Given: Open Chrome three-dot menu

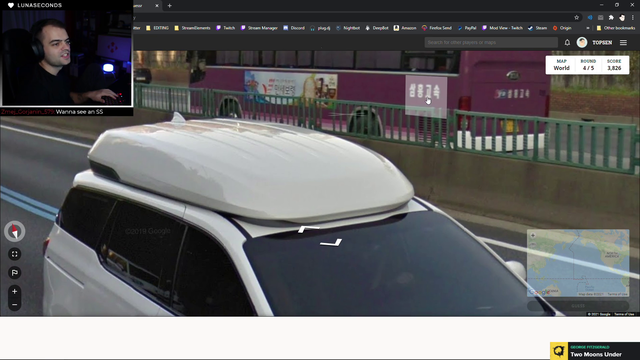Looking at the screenshot, I should 633,18.
